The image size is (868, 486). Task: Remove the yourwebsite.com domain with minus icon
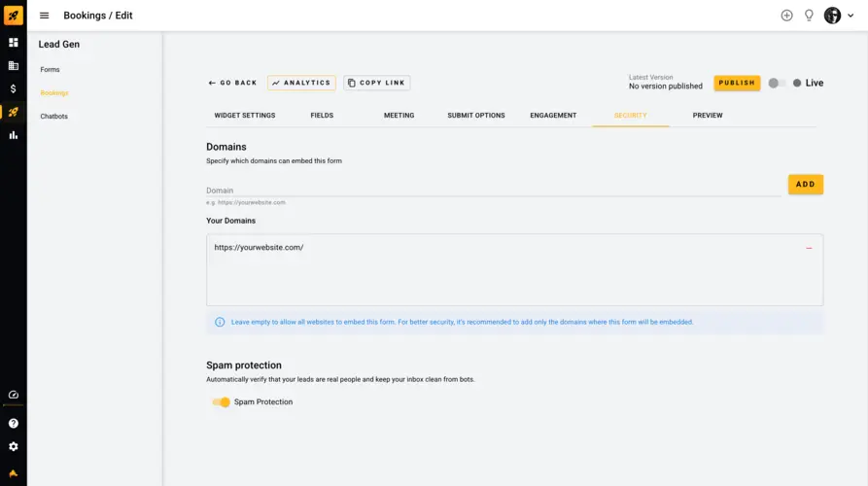[809, 248]
